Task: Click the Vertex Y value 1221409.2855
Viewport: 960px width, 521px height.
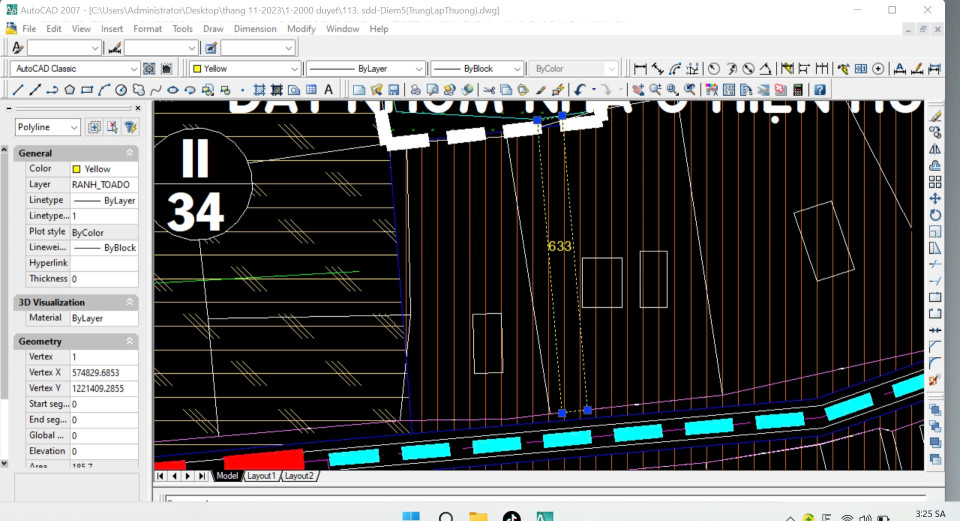Action: click(x=104, y=388)
